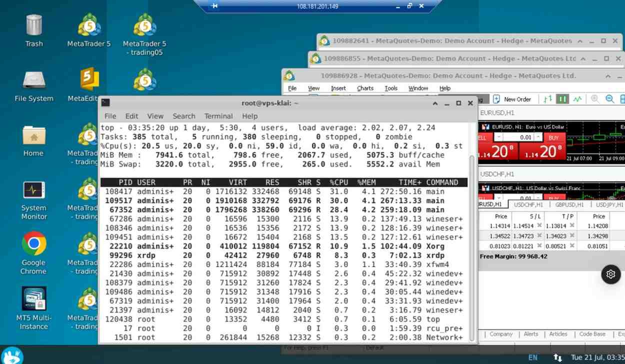Open the Code Base tab in MetaTrader toolbox
The width and height of the screenshot is (625, 364).
coord(592,334)
